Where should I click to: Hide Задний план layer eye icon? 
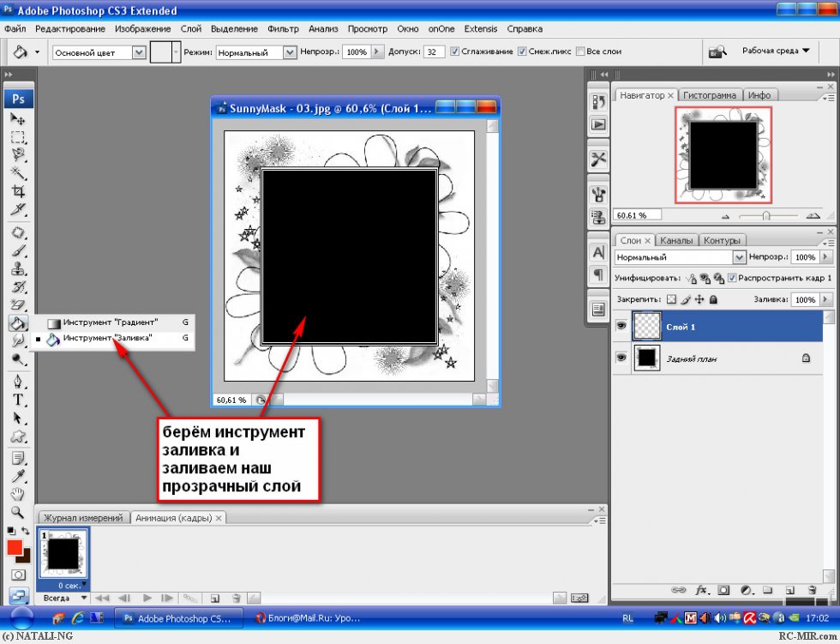coord(621,358)
